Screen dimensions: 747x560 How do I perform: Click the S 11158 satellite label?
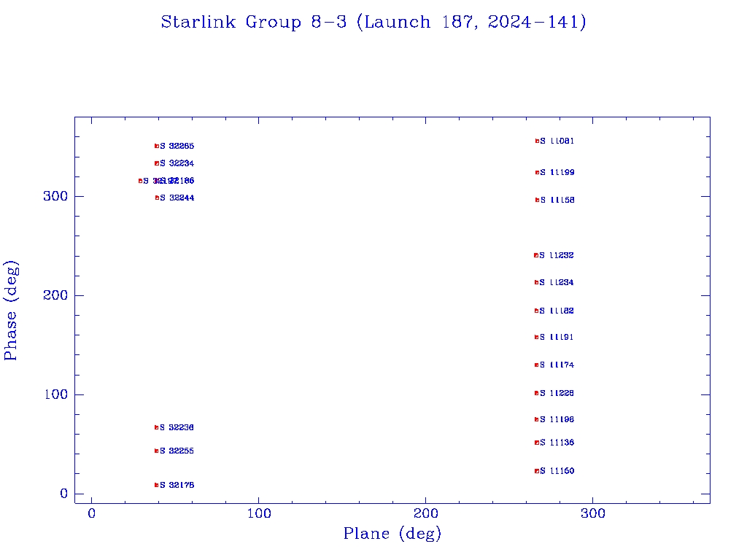point(557,200)
